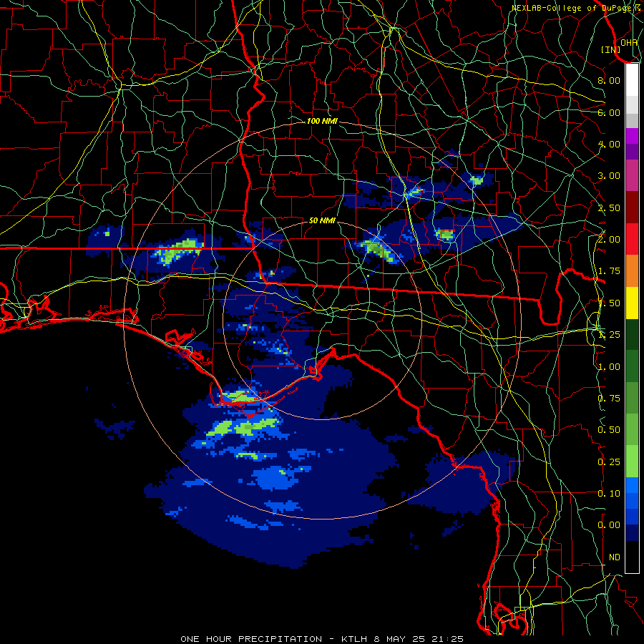Select the pink legend swatch near 3.00

coord(632,176)
